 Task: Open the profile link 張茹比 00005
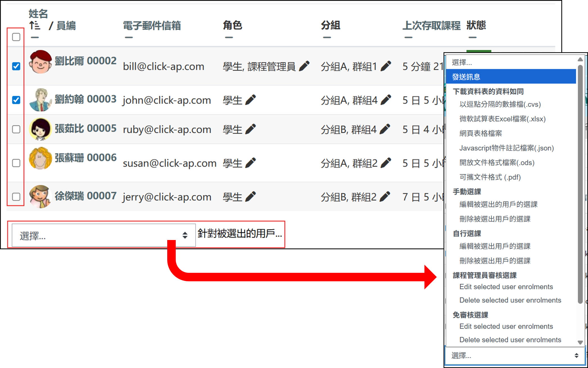[85, 128]
